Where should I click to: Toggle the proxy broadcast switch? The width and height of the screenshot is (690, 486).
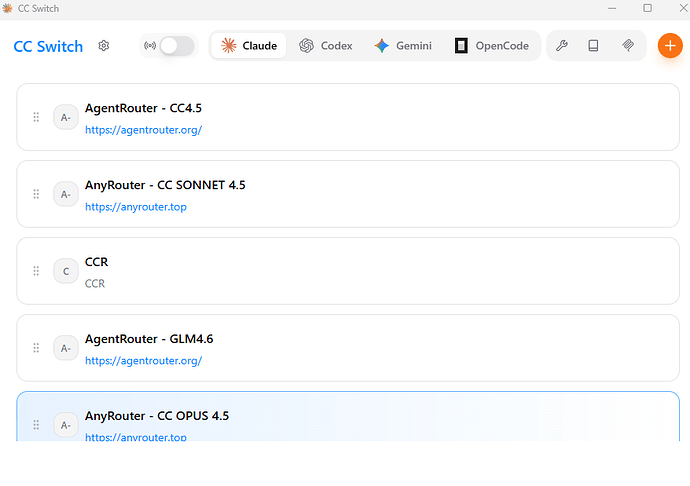177,46
